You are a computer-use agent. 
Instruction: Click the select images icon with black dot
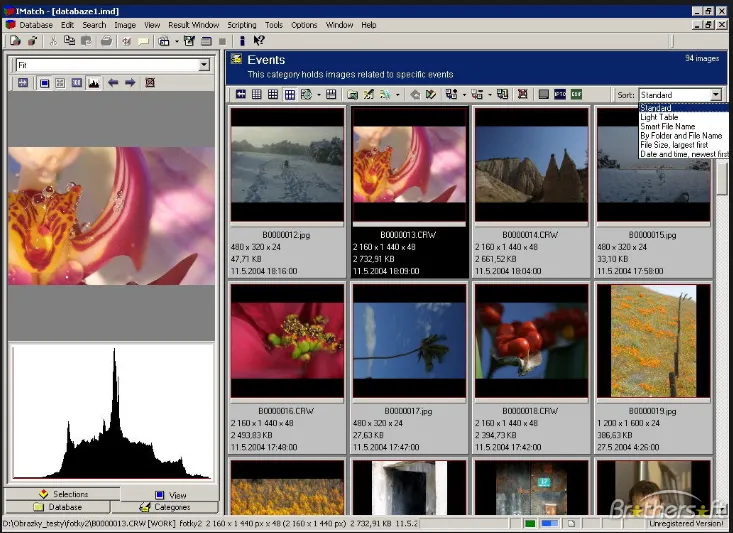pos(452,94)
